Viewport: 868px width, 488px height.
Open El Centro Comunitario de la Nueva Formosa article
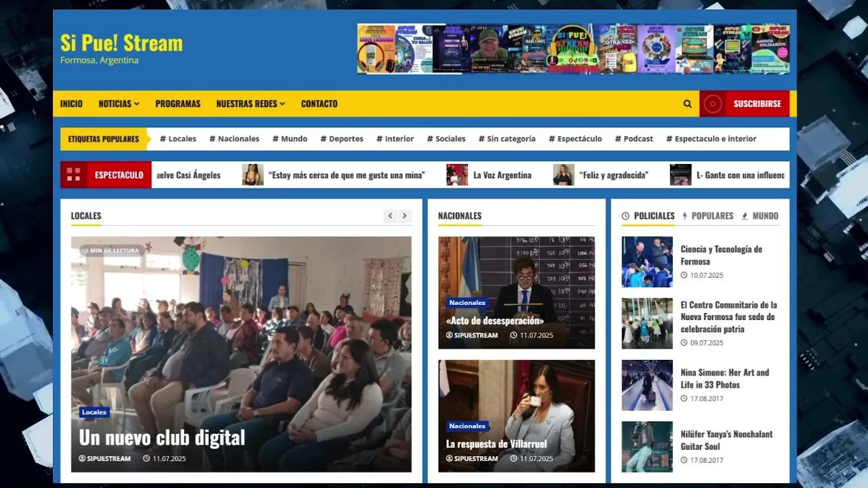pyautogui.click(x=729, y=317)
